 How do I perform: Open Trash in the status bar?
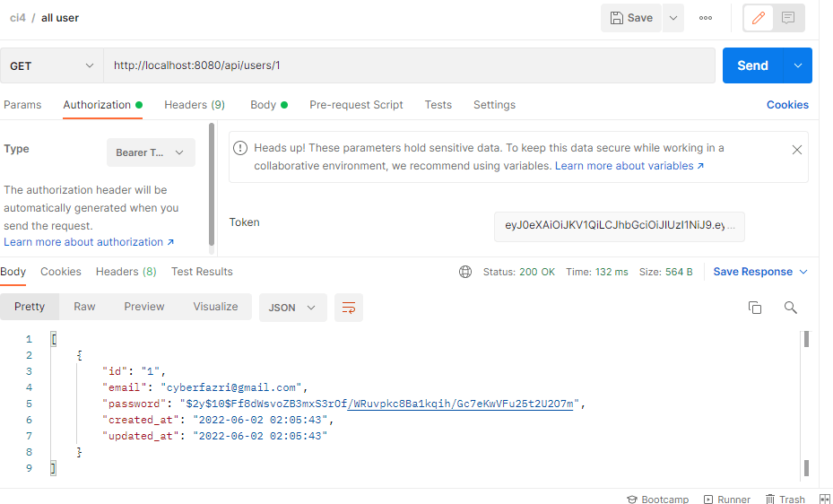tap(785, 500)
